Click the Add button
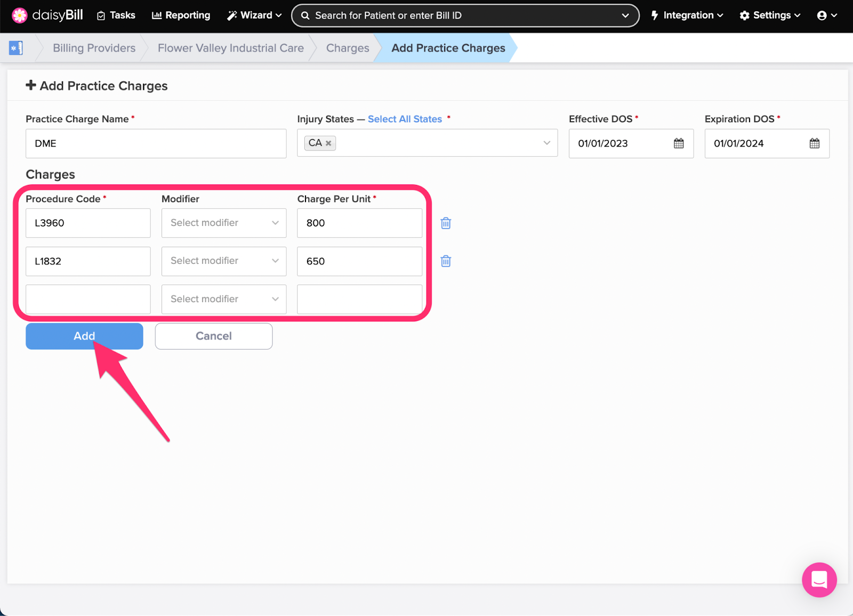Image resolution: width=853 pixels, height=616 pixels. (84, 336)
